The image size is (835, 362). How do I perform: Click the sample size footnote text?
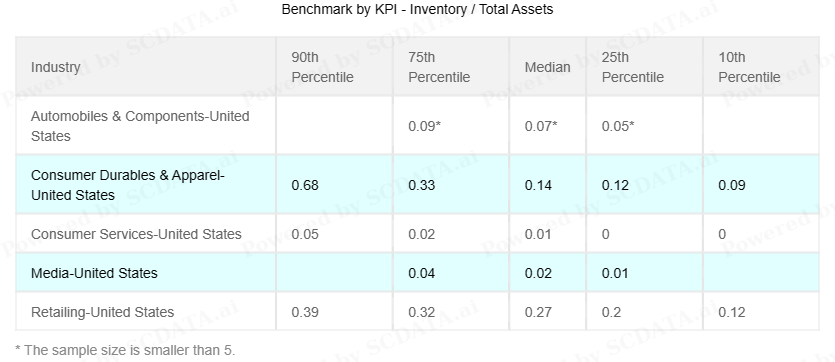(125, 350)
